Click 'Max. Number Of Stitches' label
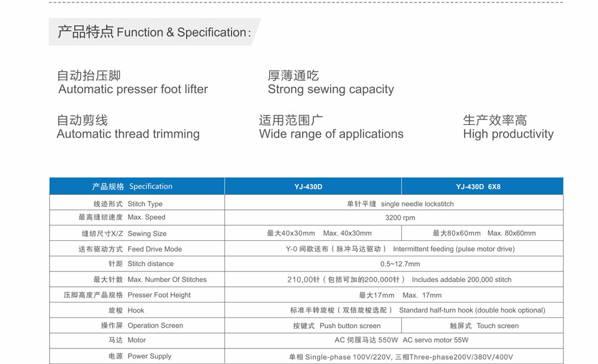The width and height of the screenshot is (598, 364). 167,279
